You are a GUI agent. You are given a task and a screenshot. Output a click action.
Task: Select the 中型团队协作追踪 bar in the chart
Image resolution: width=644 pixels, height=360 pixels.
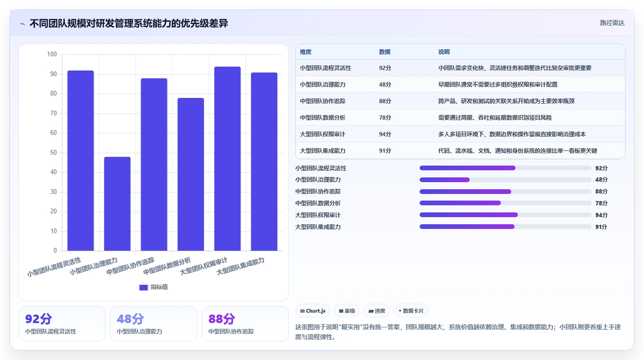tap(154, 164)
